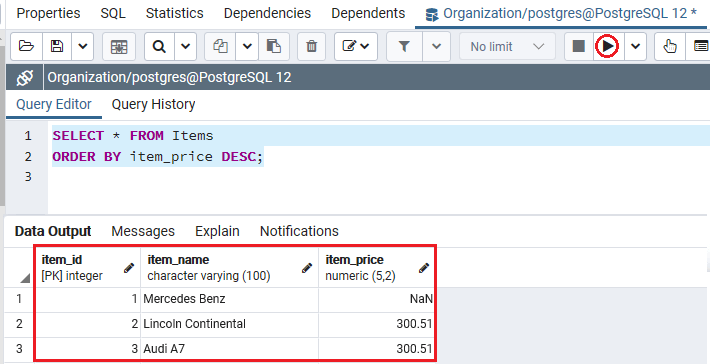710x364 pixels.
Task: Click the select-all corner cell of results grid
Action: click(x=19, y=267)
